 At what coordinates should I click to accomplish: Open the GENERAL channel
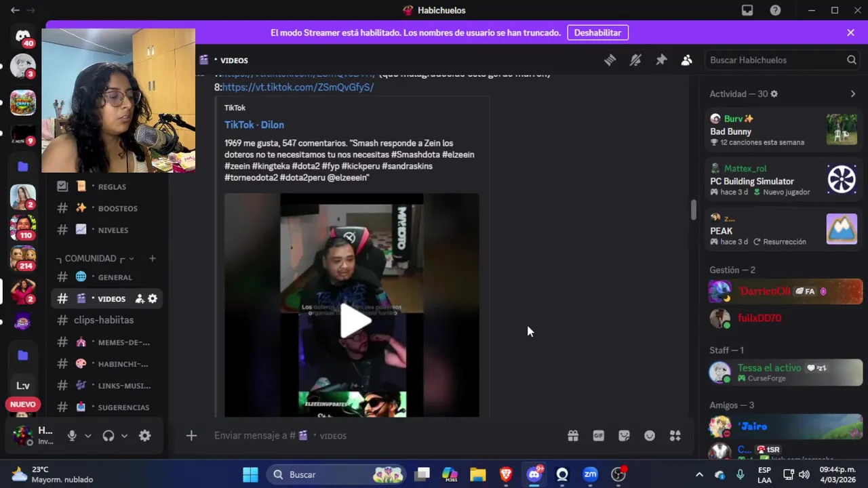pyautogui.click(x=108, y=277)
